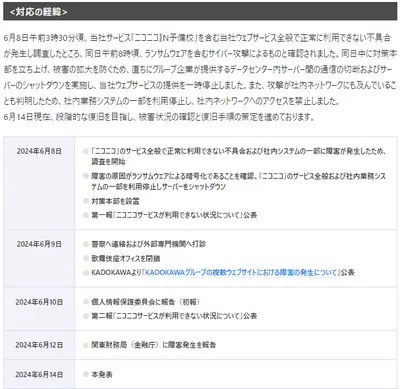Image resolution: width=400 pixels, height=389 pixels.
Task: Click the opening paragraph starting 6月8日午前3時30分頃
Action: pos(200,69)
